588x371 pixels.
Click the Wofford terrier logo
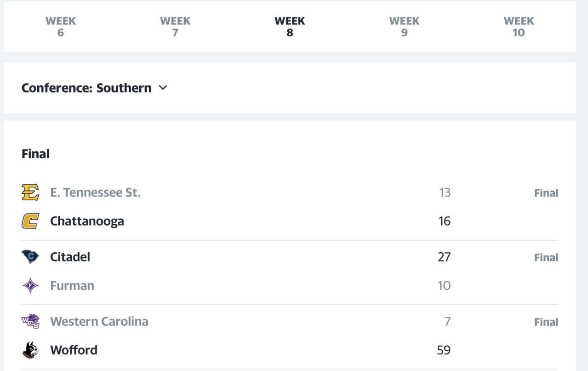(30, 350)
